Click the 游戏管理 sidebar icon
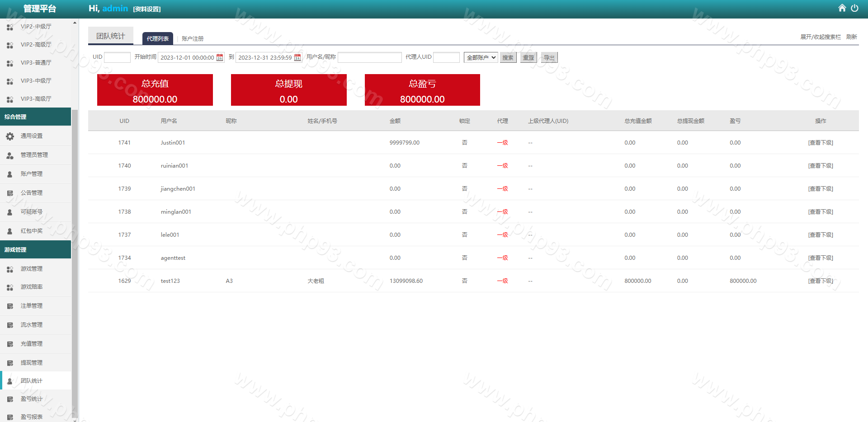The height and width of the screenshot is (422, 868). click(x=10, y=269)
